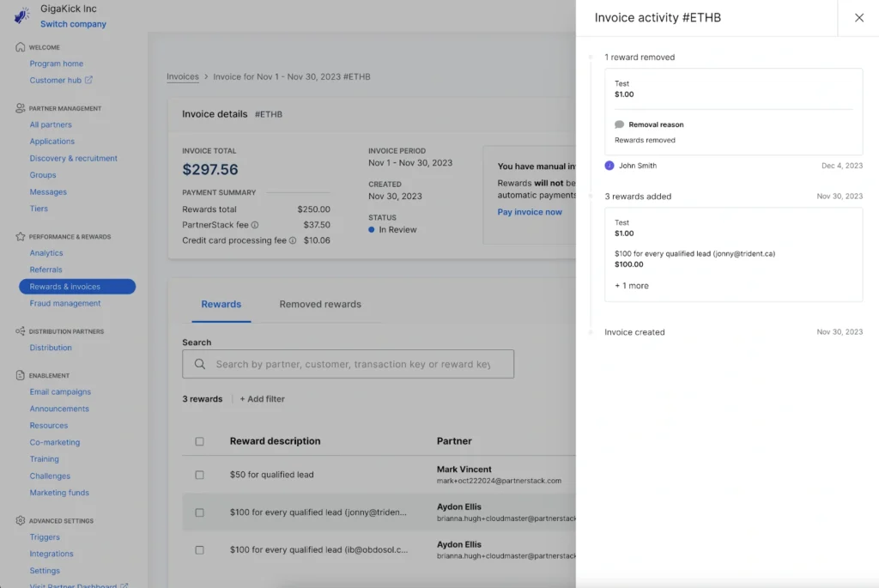Image resolution: width=879 pixels, height=588 pixels.
Task: Open Marketing funds
Action: tap(59, 493)
